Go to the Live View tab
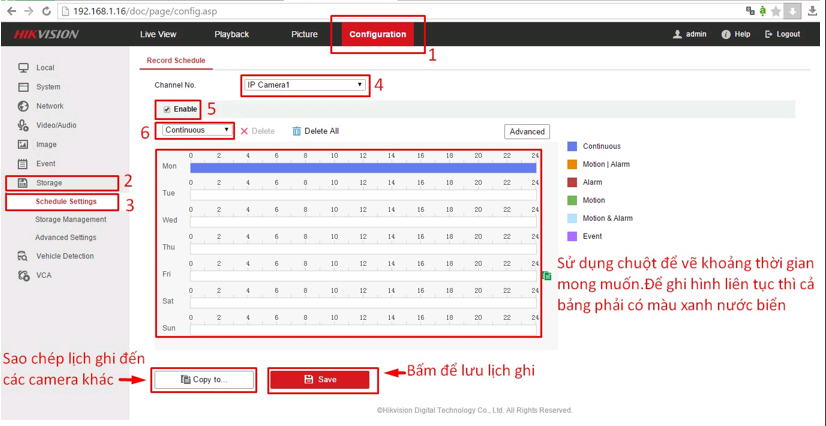Viewport: 826px width, 426px height. pyautogui.click(x=158, y=34)
